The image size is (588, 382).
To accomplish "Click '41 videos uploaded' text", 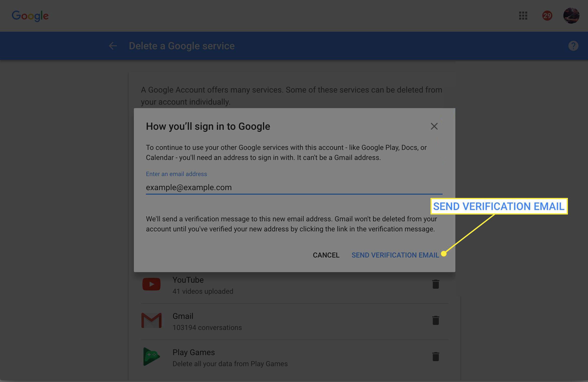I will pyautogui.click(x=203, y=291).
